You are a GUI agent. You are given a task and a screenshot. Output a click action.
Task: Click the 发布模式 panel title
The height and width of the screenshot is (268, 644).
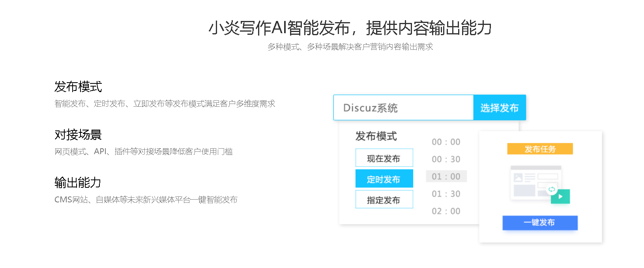point(376,136)
